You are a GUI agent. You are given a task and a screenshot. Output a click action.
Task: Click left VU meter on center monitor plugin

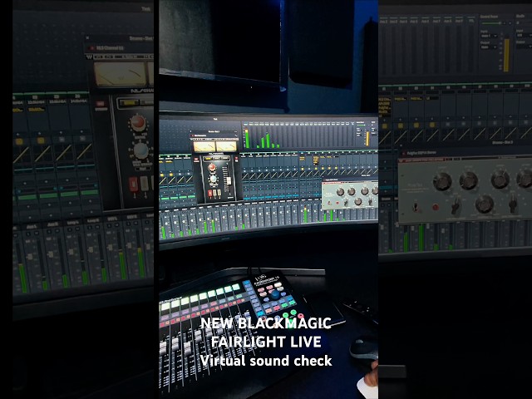click(204, 146)
